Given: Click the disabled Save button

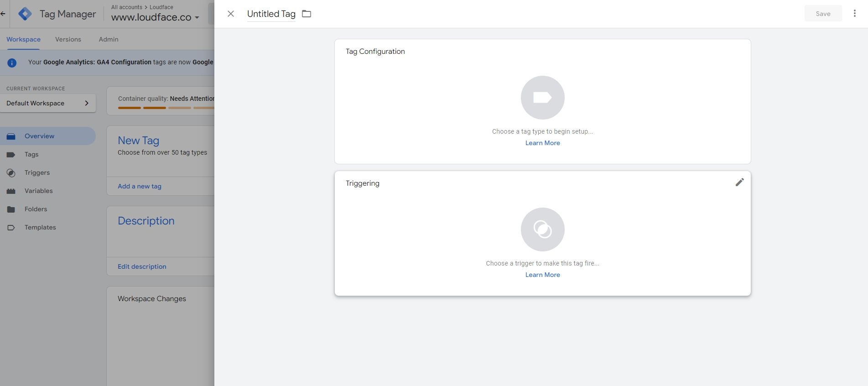Looking at the screenshot, I should click(x=823, y=14).
